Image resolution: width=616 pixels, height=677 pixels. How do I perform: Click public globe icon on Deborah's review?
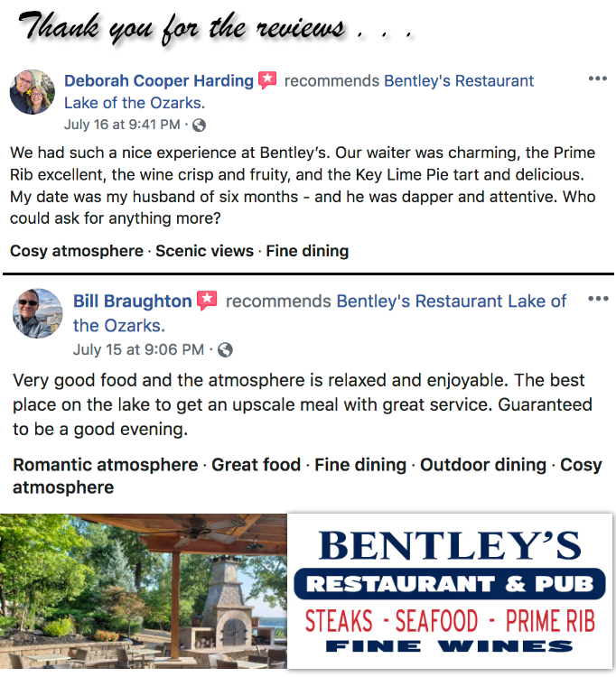click(x=199, y=125)
